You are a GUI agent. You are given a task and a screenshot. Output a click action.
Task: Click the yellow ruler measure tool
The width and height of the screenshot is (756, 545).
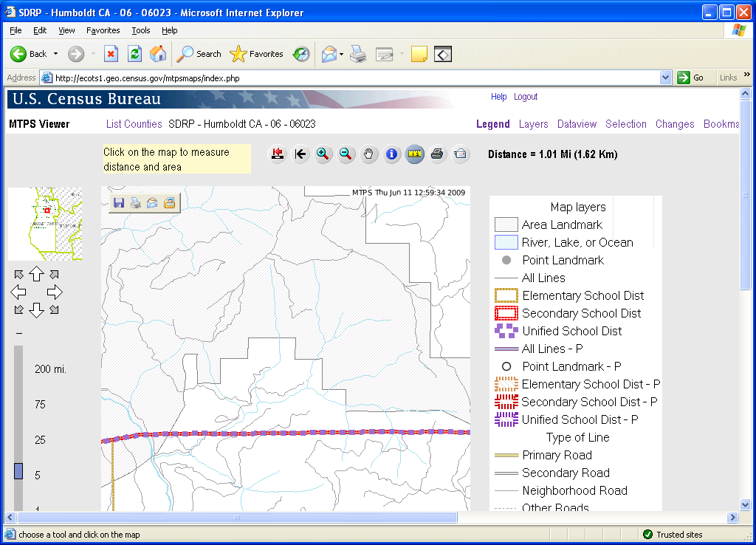[x=415, y=154]
